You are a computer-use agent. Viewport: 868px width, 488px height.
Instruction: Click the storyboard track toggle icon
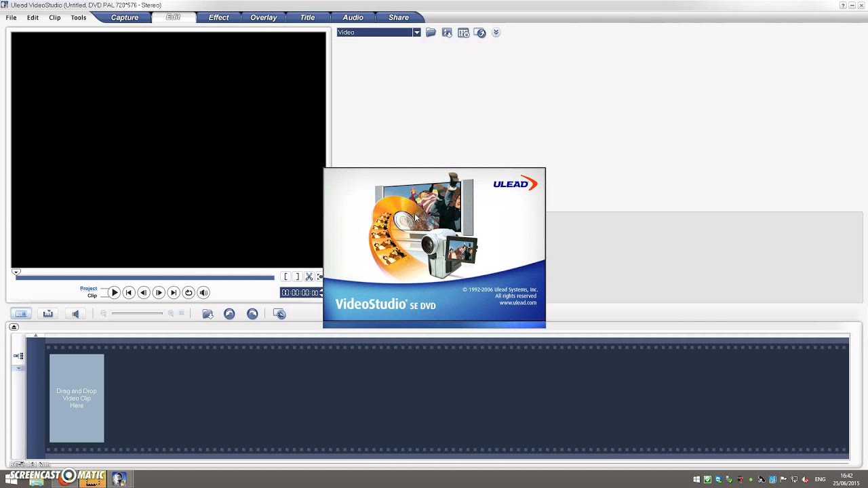click(x=18, y=357)
